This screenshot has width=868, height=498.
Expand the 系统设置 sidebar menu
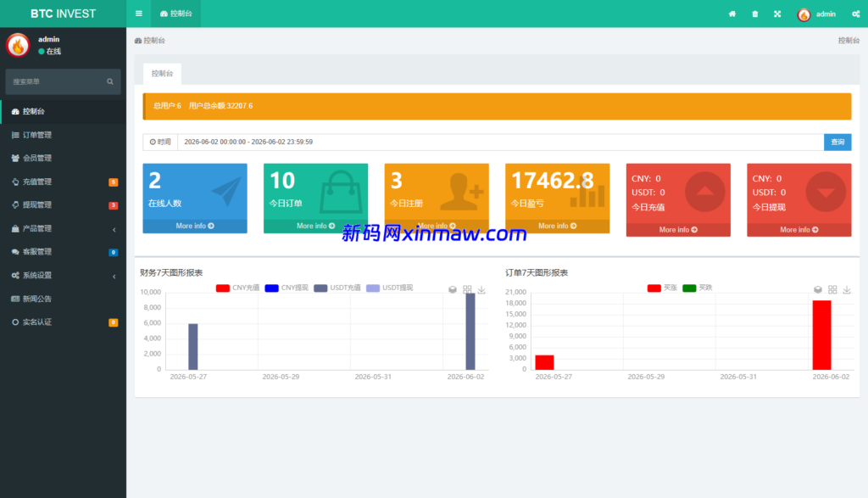click(63, 276)
